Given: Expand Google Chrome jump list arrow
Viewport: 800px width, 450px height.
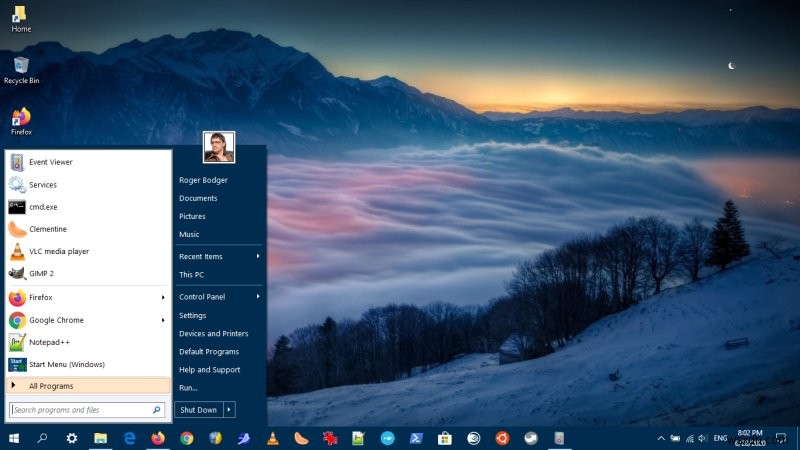Looking at the screenshot, I should click(163, 320).
